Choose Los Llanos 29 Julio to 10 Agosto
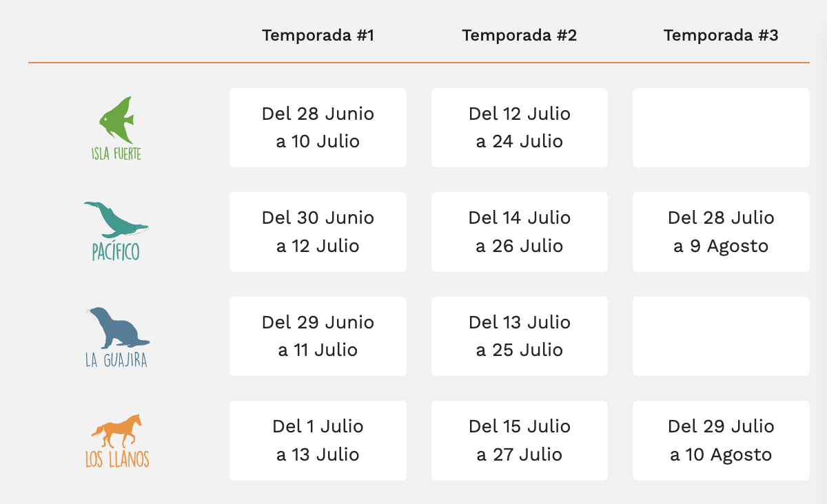 [x=721, y=441]
